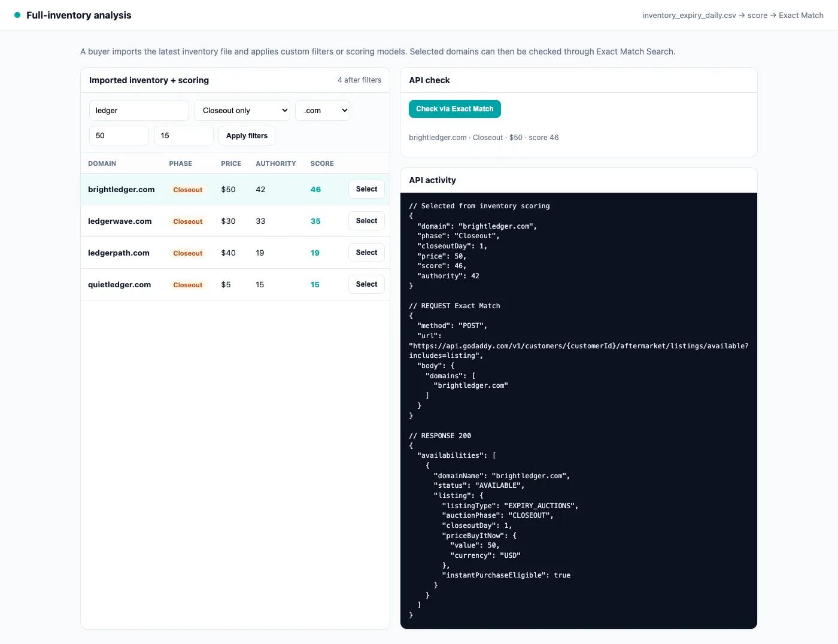Click authority value 42 in brightledger row
Viewport: 838px width, 644px height.
(x=260, y=190)
